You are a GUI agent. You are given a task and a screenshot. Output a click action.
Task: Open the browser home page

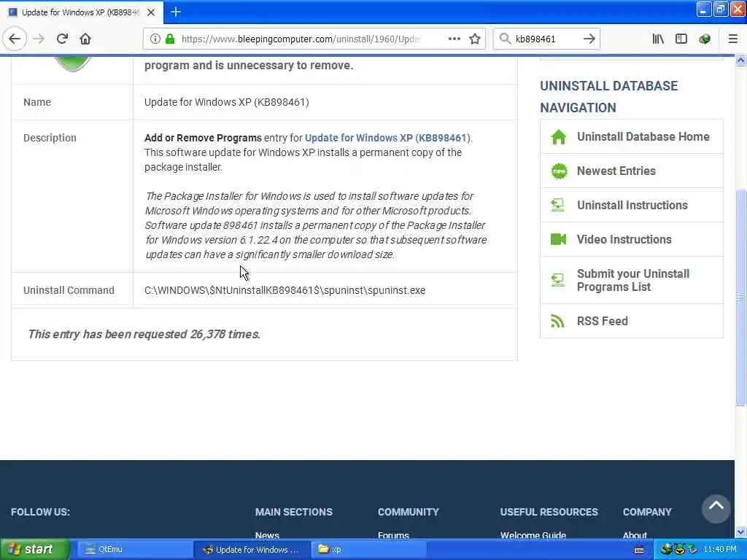pos(85,39)
